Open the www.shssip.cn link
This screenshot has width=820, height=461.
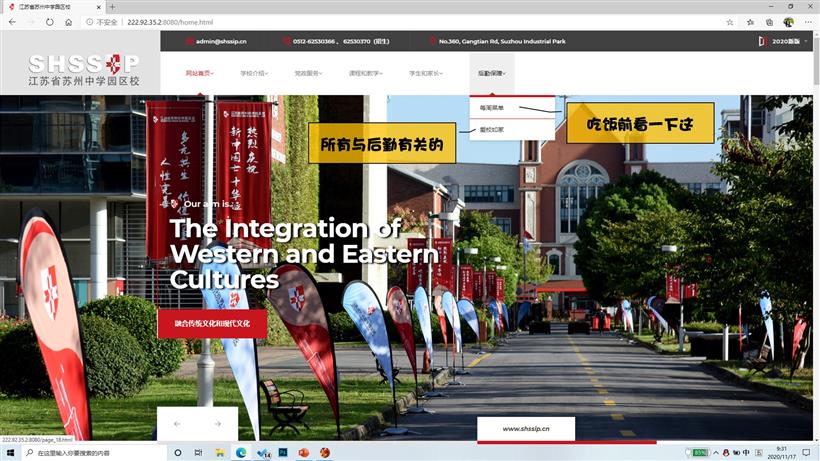[x=526, y=429]
